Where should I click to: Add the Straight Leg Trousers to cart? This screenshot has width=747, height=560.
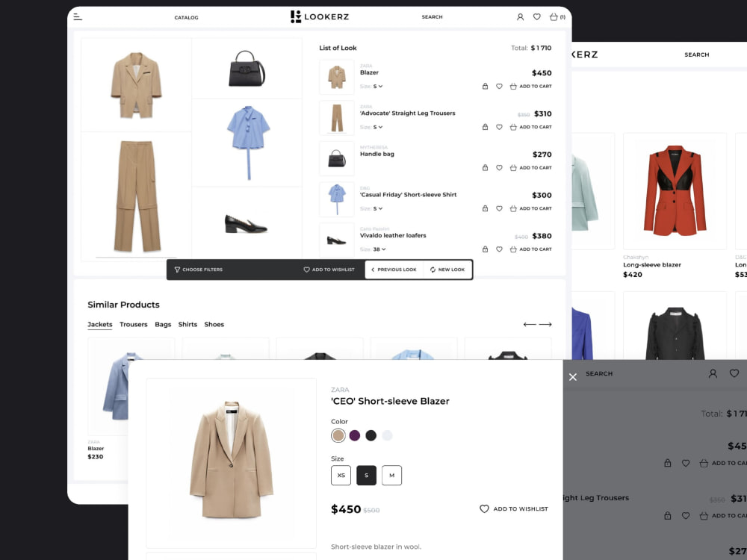coord(530,127)
